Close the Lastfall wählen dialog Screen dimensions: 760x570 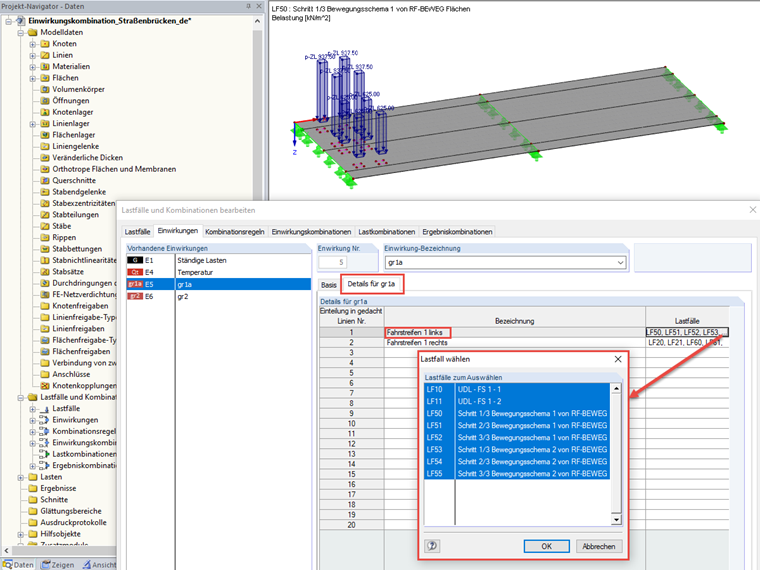tap(618, 359)
